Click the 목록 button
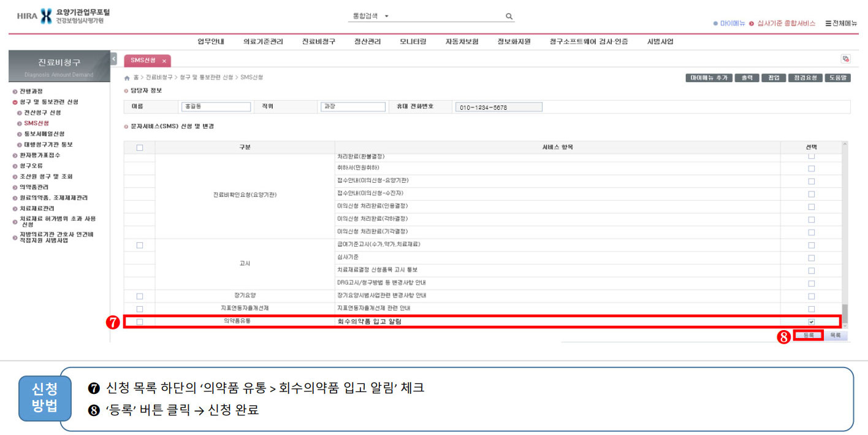Viewport: 868px width, 435px height. (x=835, y=336)
